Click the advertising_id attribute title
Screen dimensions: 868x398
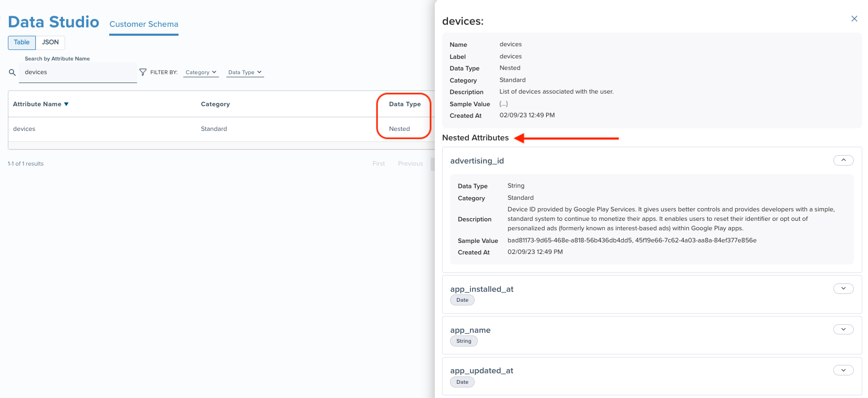(477, 161)
